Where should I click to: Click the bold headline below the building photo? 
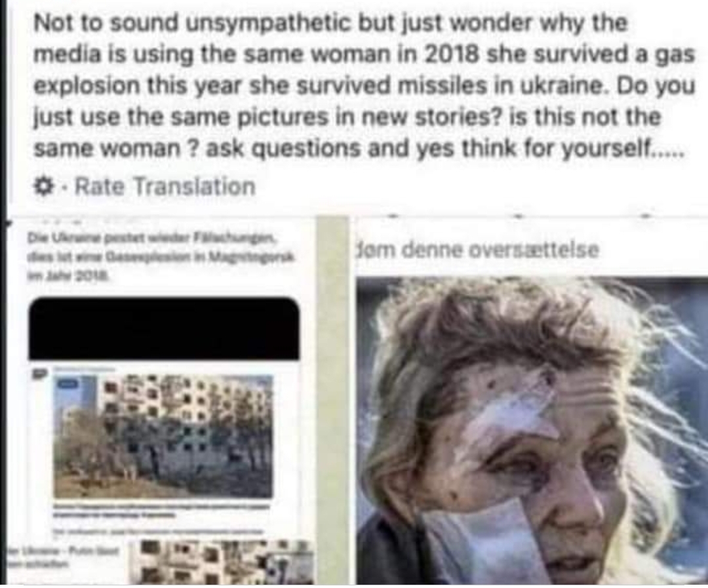click(163, 511)
